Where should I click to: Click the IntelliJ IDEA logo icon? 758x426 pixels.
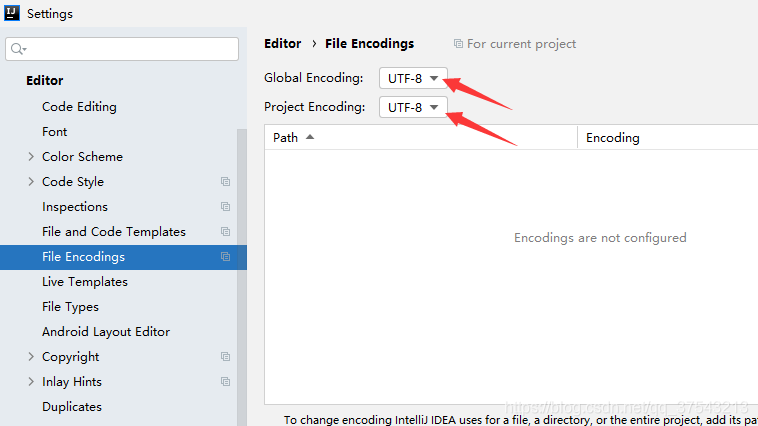12,14
